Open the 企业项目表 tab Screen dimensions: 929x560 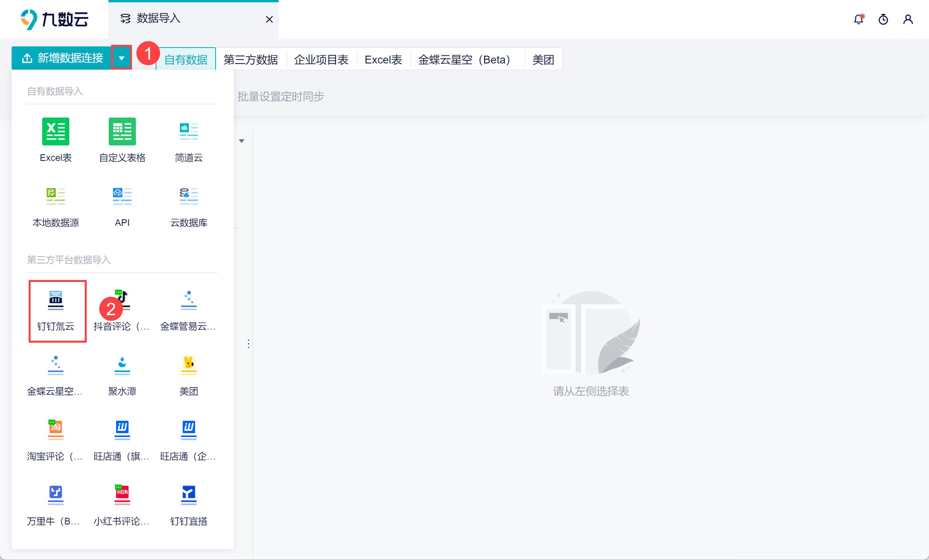coord(321,60)
